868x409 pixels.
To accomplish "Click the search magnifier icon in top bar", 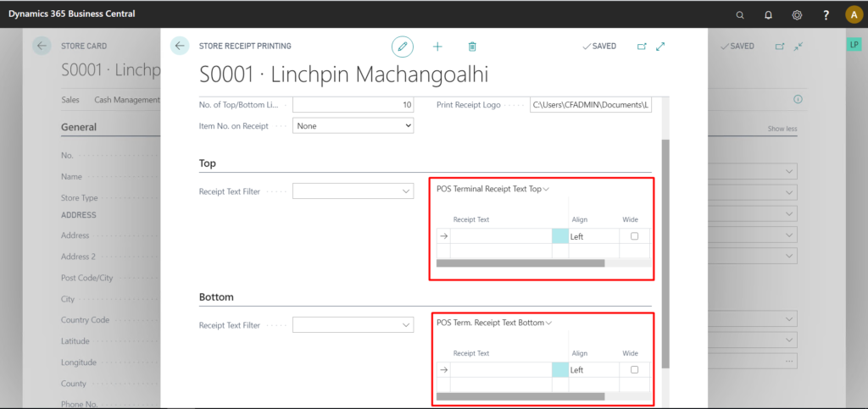I will [x=739, y=15].
